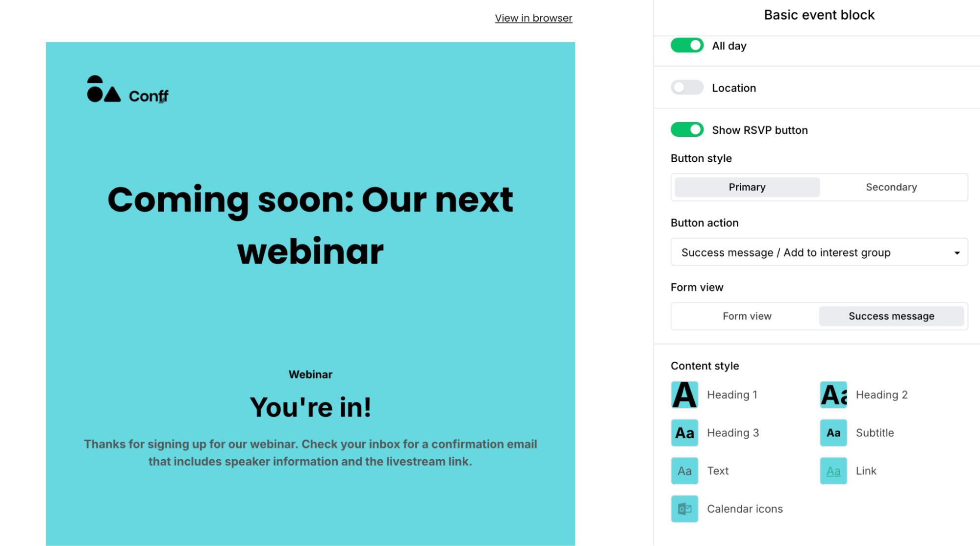Viewport: 980px width, 546px height.
Task: Enable the Location toggle
Action: pos(686,87)
